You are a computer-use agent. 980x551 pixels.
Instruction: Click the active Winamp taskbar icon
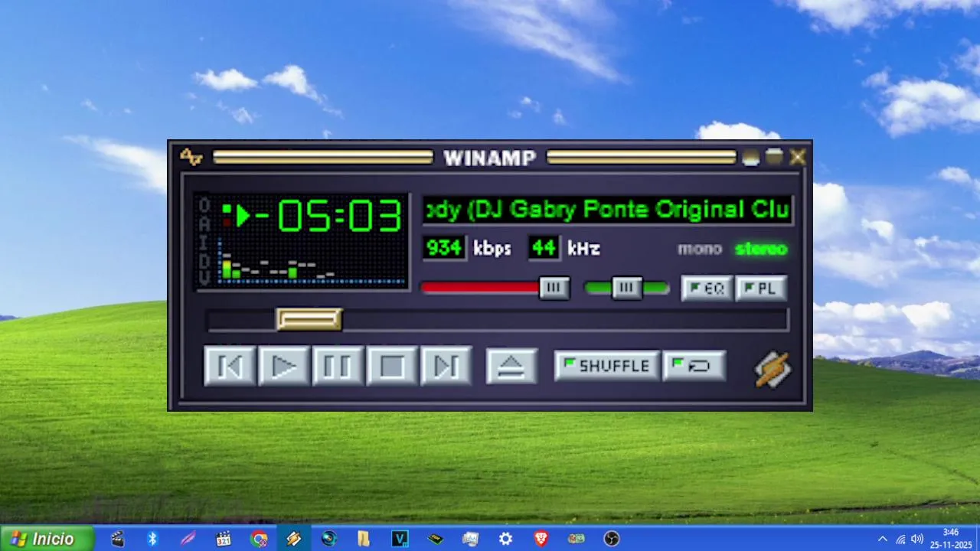tap(294, 539)
